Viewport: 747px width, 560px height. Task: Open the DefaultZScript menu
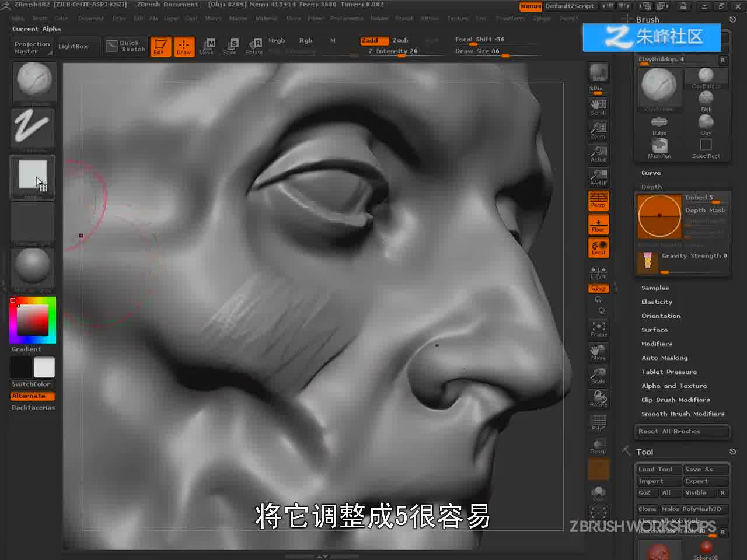click(570, 6)
